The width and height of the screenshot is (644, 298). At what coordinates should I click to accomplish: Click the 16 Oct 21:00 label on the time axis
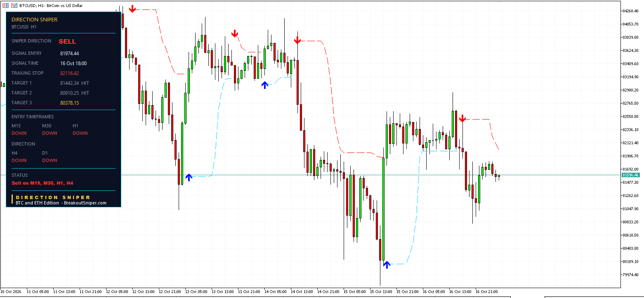click(x=488, y=291)
